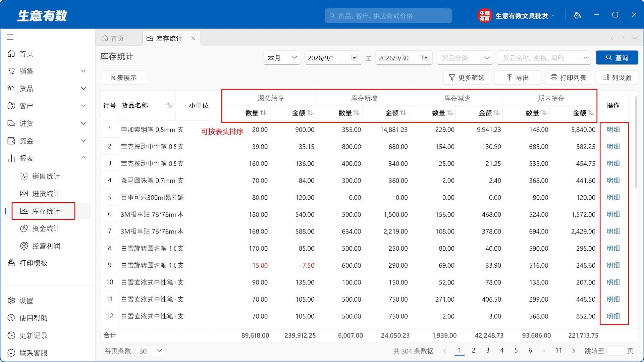Click the 跳转至 page number input
The image size is (644, 362).
pyautogui.click(x=615, y=351)
